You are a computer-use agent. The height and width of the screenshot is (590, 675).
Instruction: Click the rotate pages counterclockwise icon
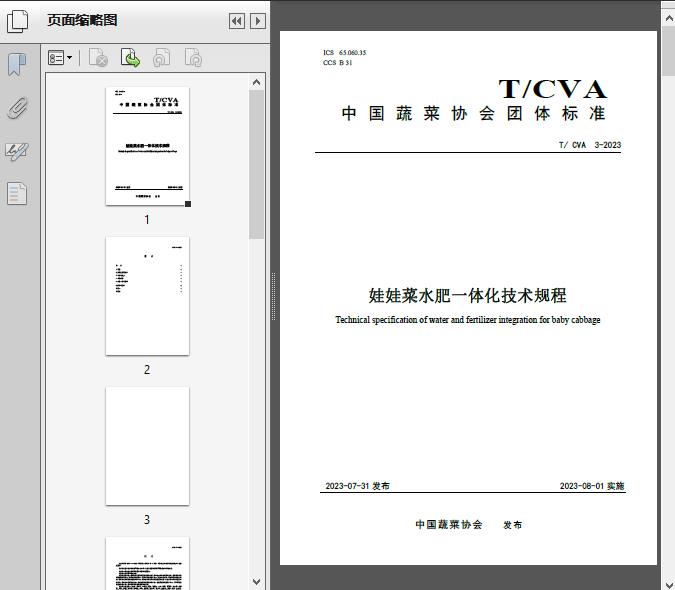[161, 58]
